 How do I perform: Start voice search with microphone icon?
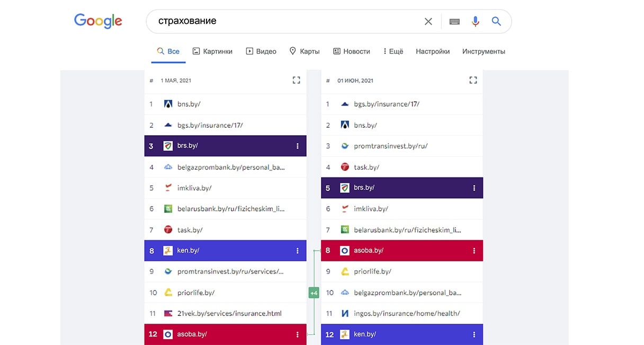click(475, 21)
